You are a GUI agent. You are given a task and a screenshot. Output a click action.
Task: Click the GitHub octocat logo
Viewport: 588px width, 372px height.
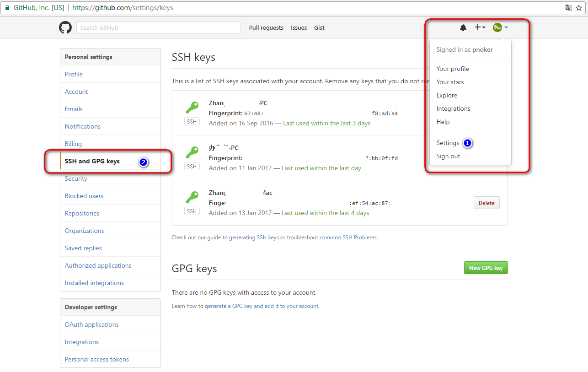(x=65, y=27)
